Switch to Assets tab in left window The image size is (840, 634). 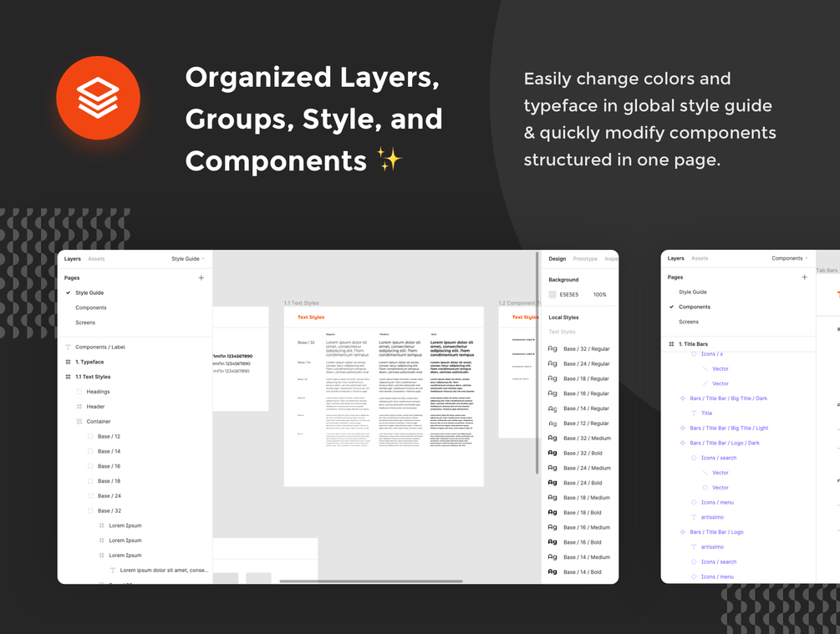pyautogui.click(x=96, y=259)
